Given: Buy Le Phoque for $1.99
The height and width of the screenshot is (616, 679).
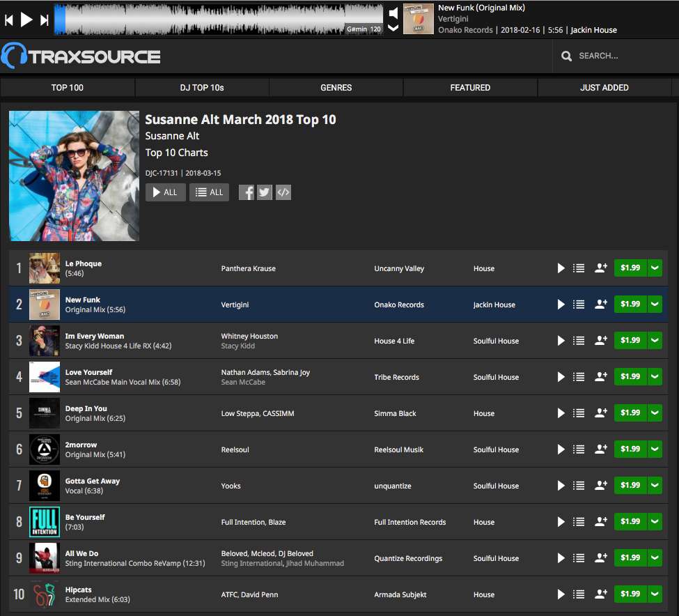Looking at the screenshot, I should [x=630, y=268].
